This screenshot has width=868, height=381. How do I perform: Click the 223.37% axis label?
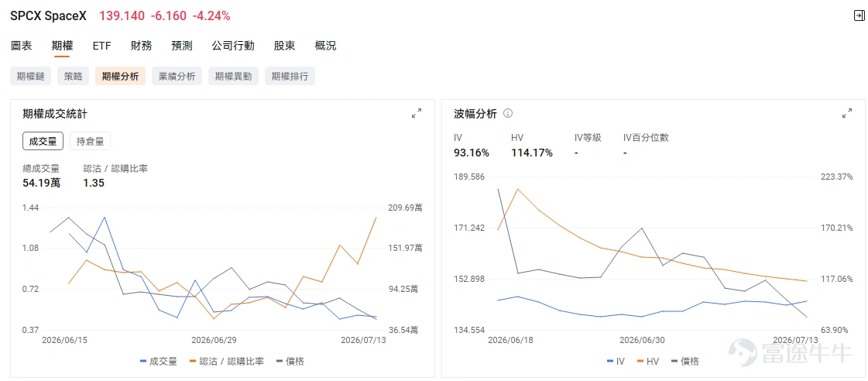(x=836, y=177)
